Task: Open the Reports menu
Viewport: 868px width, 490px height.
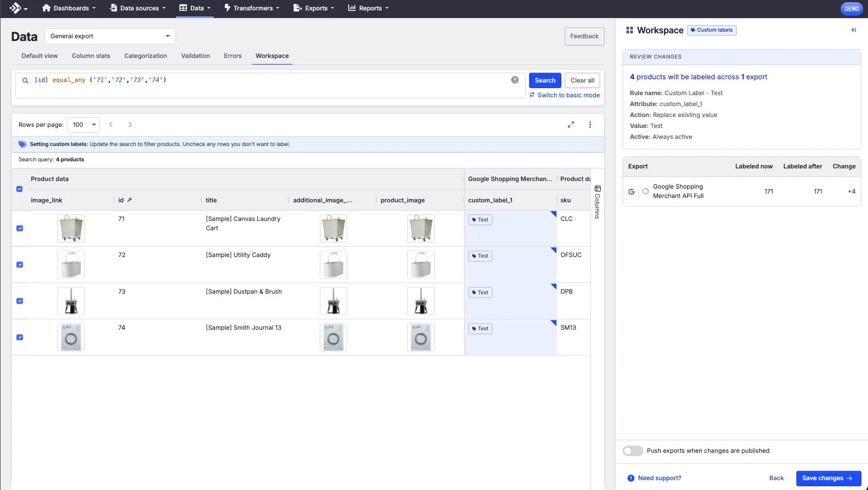Action: [x=368, y=8]
